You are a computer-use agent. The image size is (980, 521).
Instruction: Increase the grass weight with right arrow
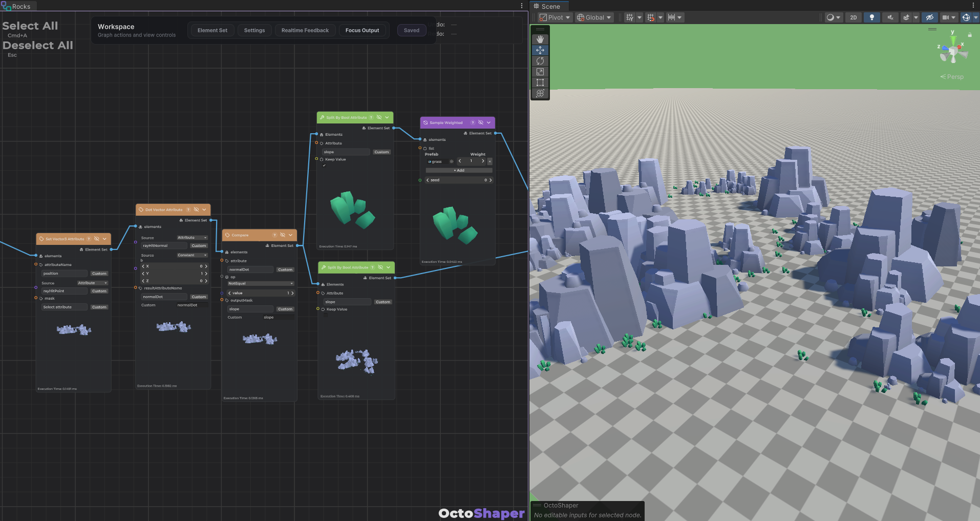(x=483, y=161)
